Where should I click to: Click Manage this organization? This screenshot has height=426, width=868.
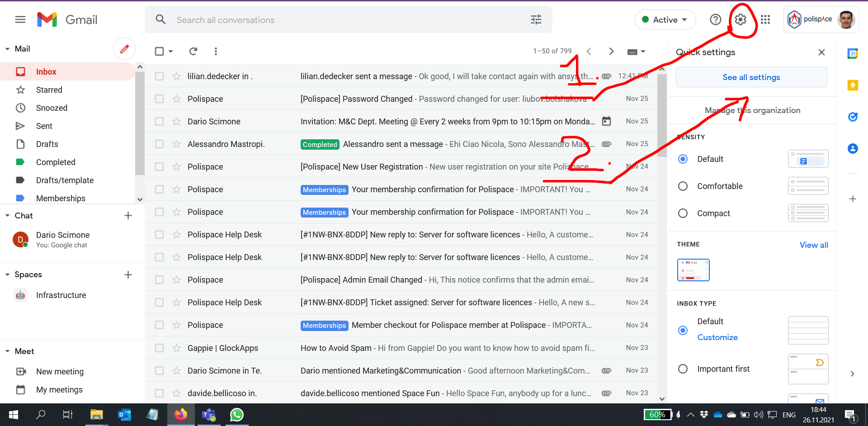point(752,110)
